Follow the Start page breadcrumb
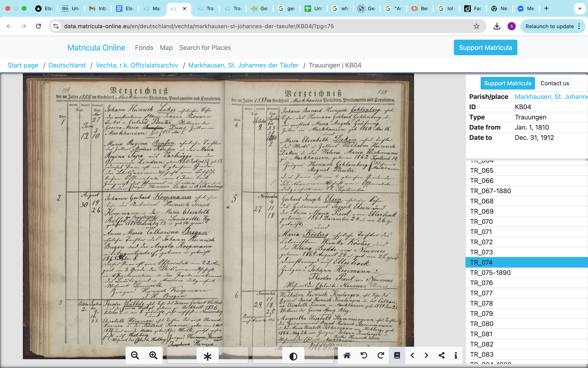The height and width of the screenshot is (368, 588). tap(23, 65)
